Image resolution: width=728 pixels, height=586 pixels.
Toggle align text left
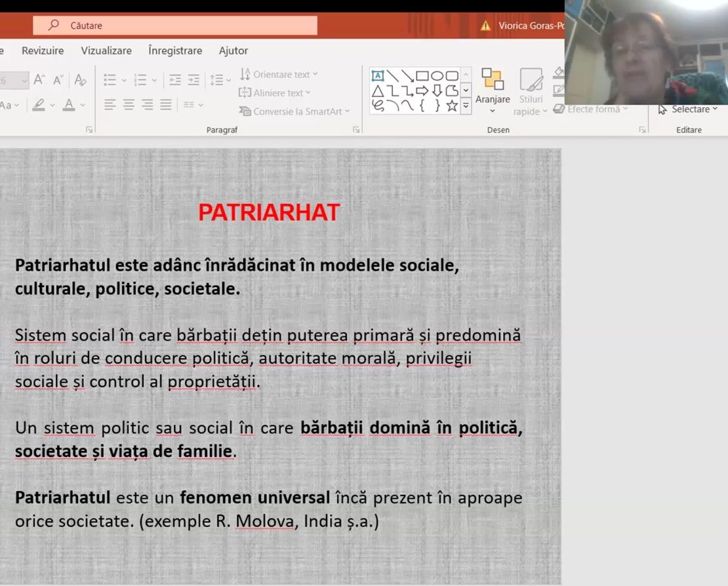[110, 104]
